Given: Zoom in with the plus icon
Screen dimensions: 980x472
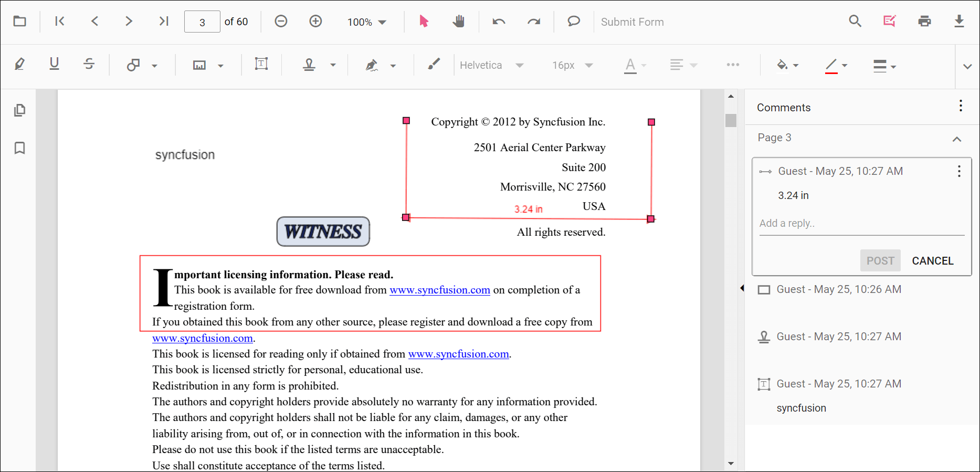Looking at the screenshot, I should tap(315, 21).
